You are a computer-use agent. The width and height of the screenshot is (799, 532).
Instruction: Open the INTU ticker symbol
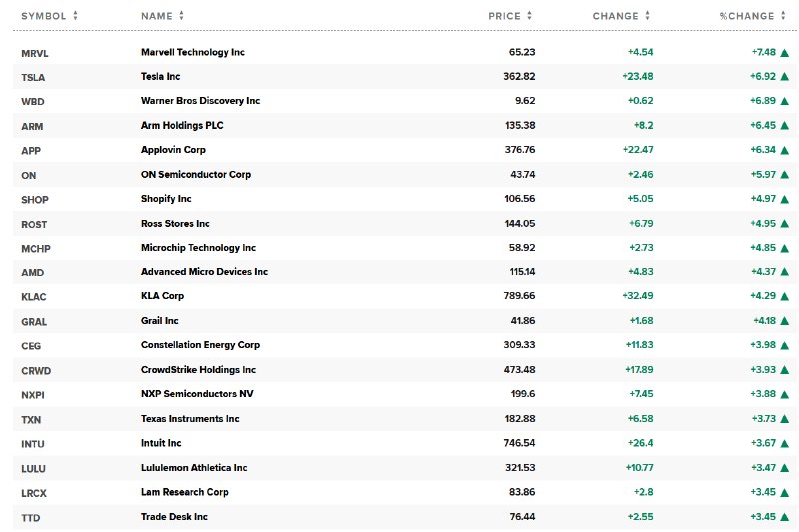point(33,444)
